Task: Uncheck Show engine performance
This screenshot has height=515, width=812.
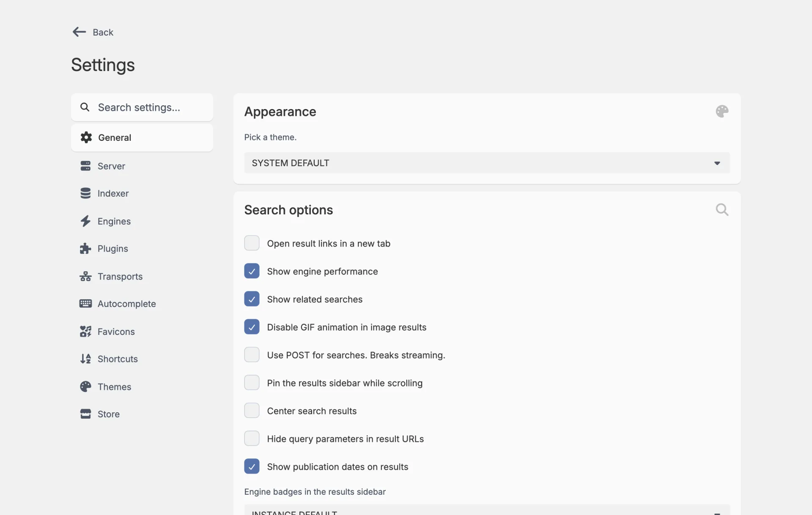Action: pyautogui.click(x=252, y=271)
